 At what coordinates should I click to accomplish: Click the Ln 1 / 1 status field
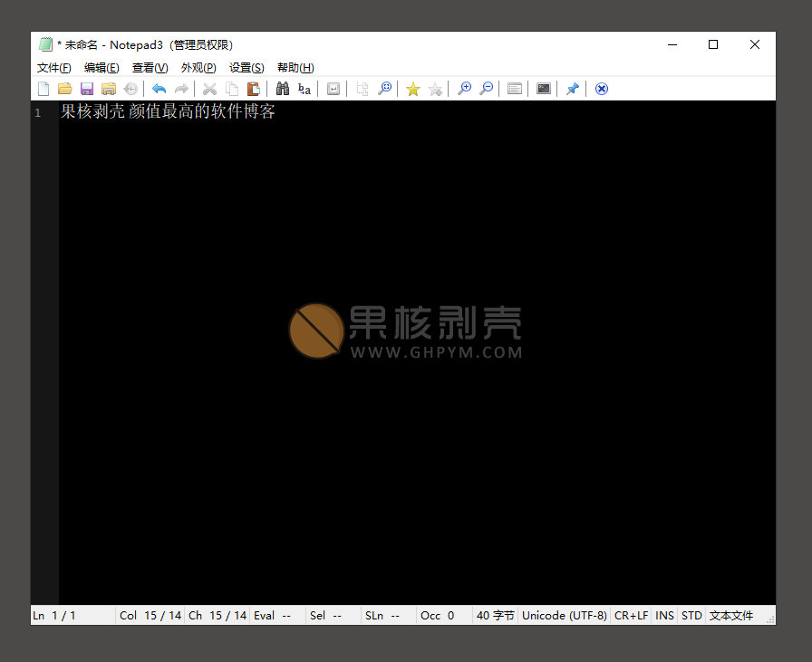pyautogui.click(x=73, y=616)
